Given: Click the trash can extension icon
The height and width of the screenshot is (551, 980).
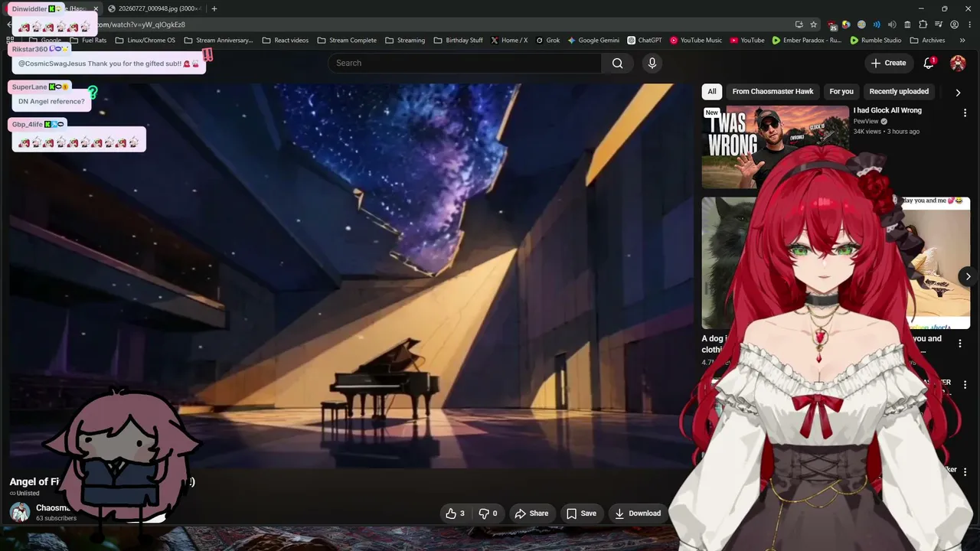Looking at the screenshot, I should [907, 24].
